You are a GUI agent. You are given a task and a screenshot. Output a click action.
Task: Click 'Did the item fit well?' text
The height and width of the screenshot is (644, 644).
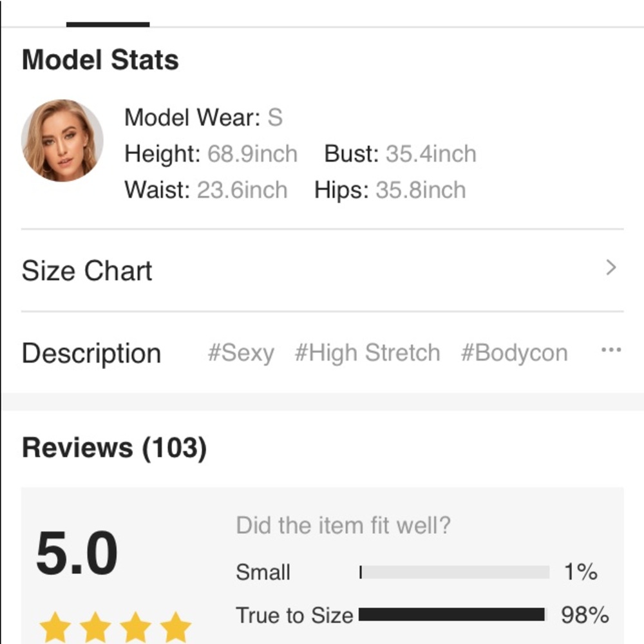345,525
